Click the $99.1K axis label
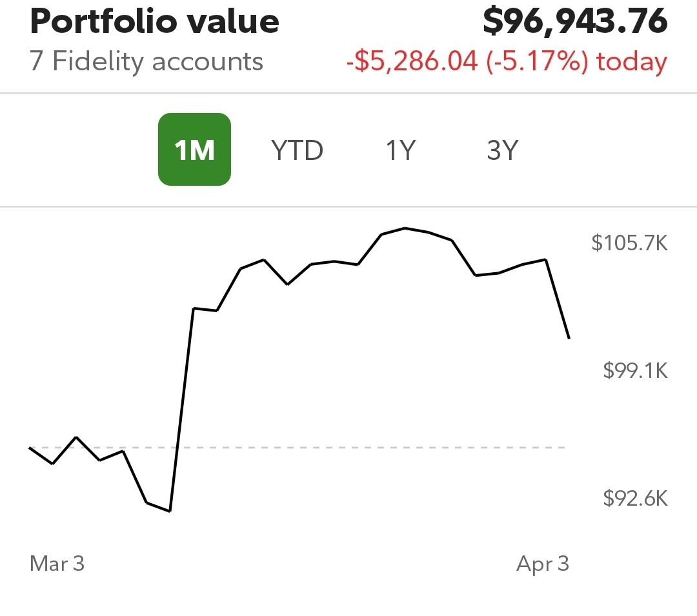 [635, 370]
